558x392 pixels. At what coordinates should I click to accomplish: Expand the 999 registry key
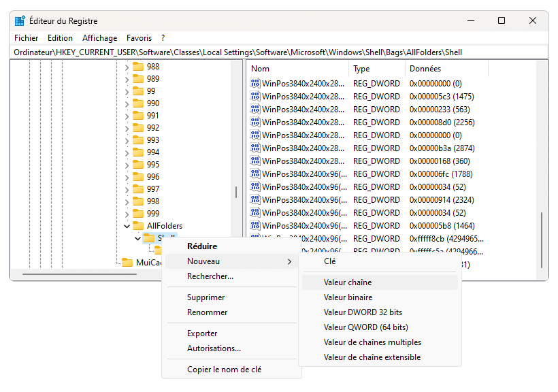point(127,214)
